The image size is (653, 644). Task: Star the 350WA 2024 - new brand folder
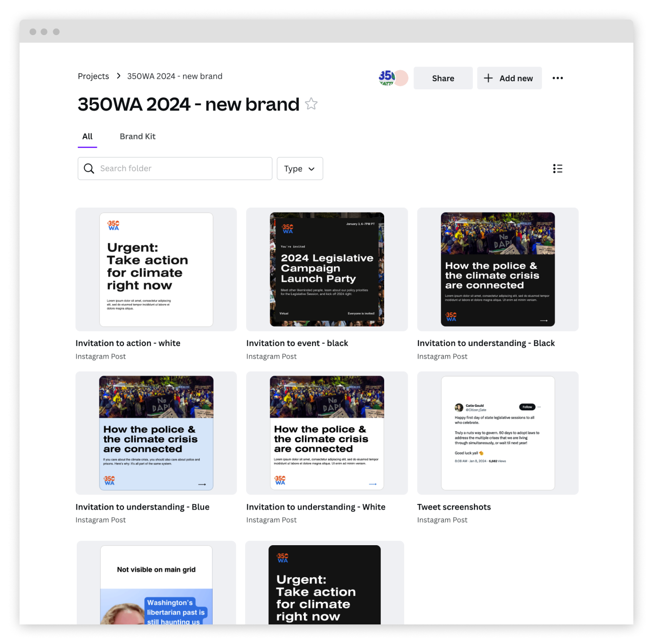311,104
